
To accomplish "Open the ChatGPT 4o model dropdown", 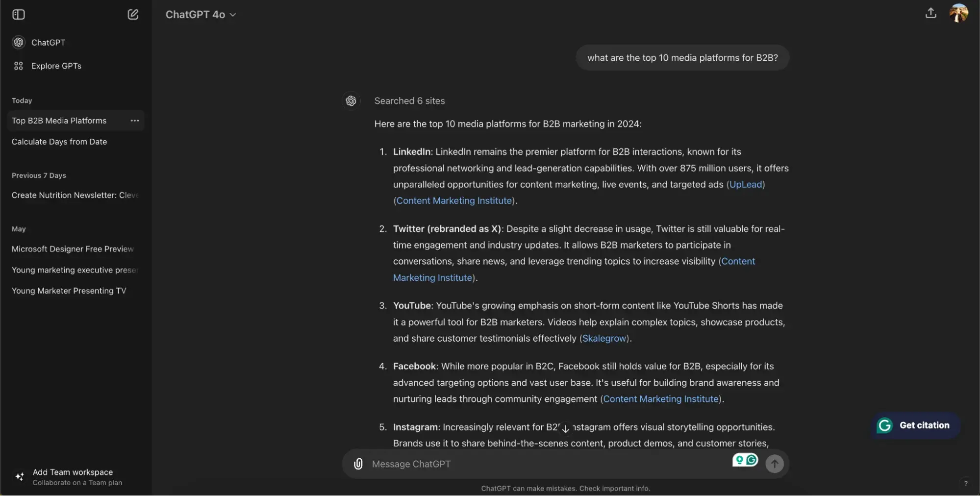I will [201, 15].
